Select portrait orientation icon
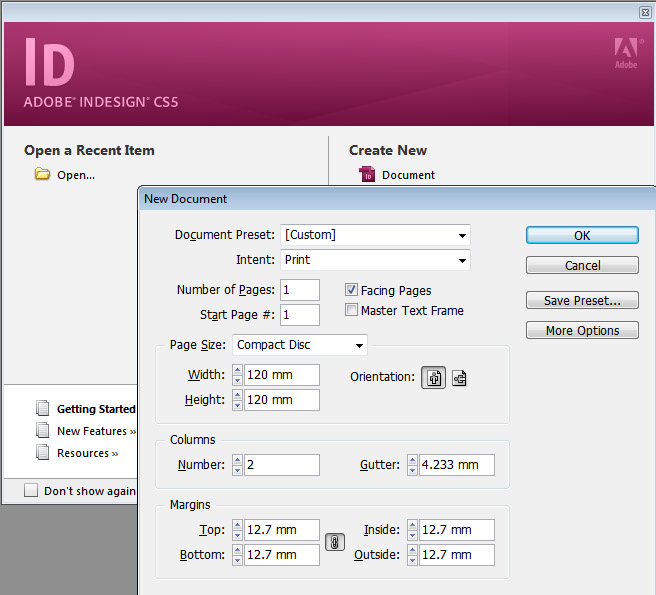 (x=433, y=378)
